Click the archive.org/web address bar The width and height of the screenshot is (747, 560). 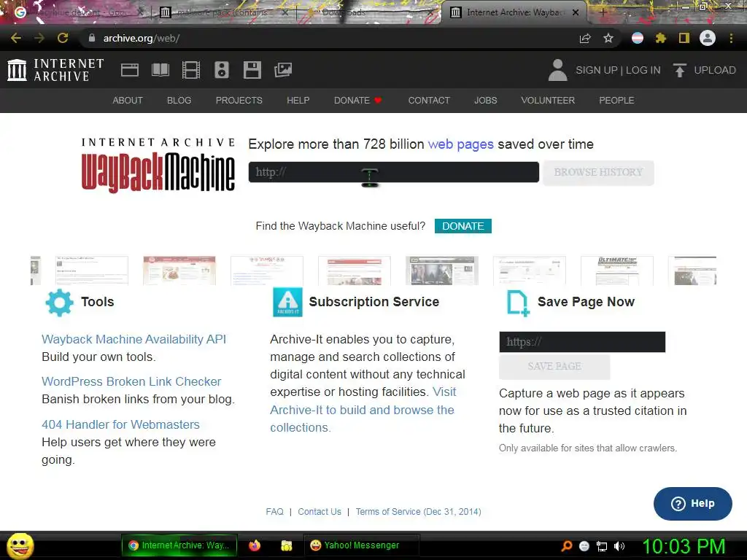pyautogui.click(x=329, y=38)
